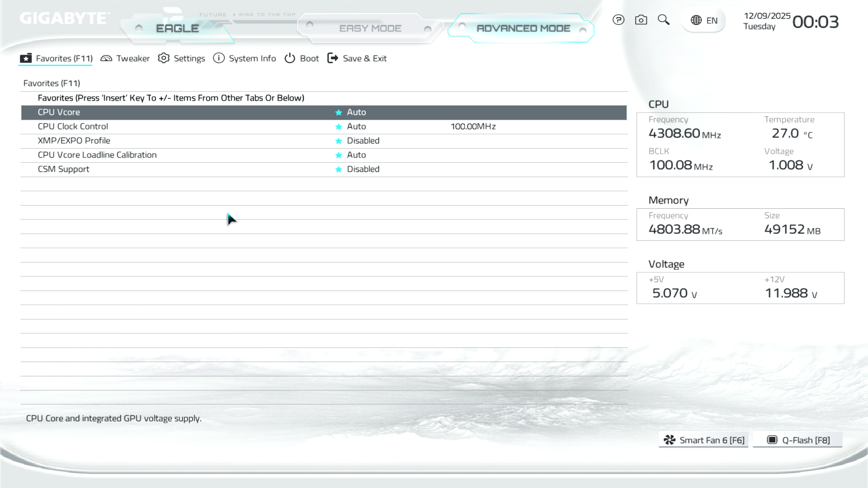
Task: Toggle the CSM Support favorite star
Action: (339, 169)
